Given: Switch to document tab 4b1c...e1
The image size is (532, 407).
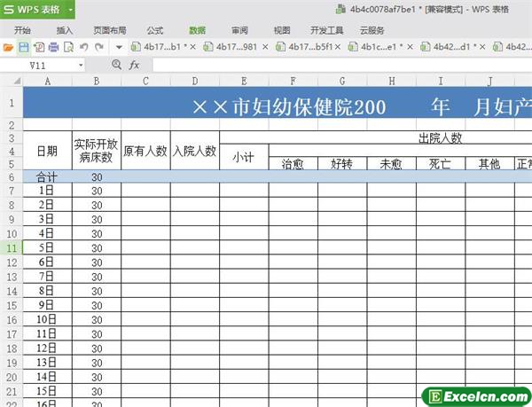Looking at the screenshot, I should click(376, 47).
